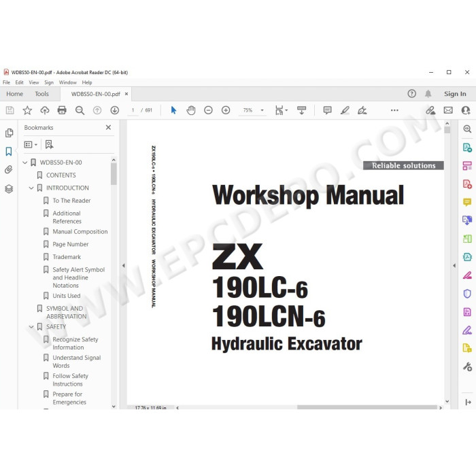This screenshot has width=476, height=476.
Task: Open the View menu
Action: [34, 82]
